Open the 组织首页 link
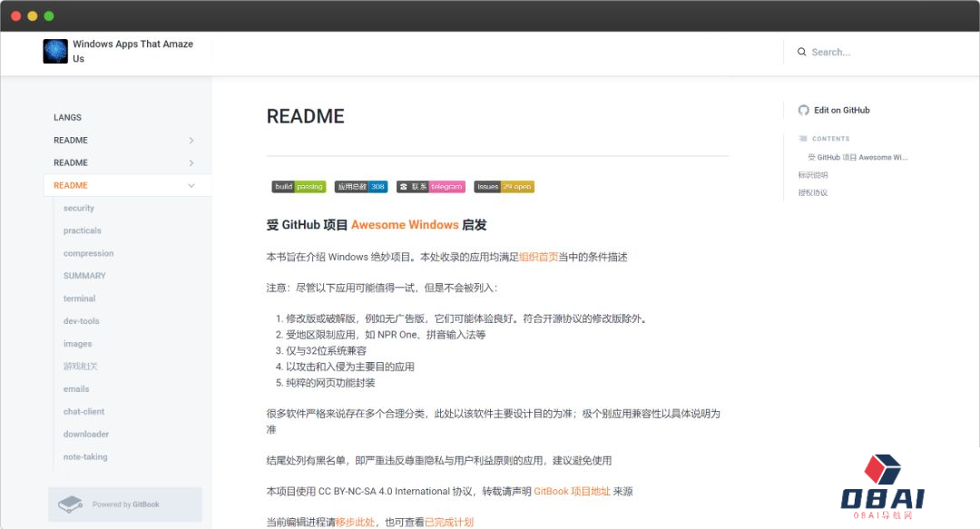 (538, 257)
